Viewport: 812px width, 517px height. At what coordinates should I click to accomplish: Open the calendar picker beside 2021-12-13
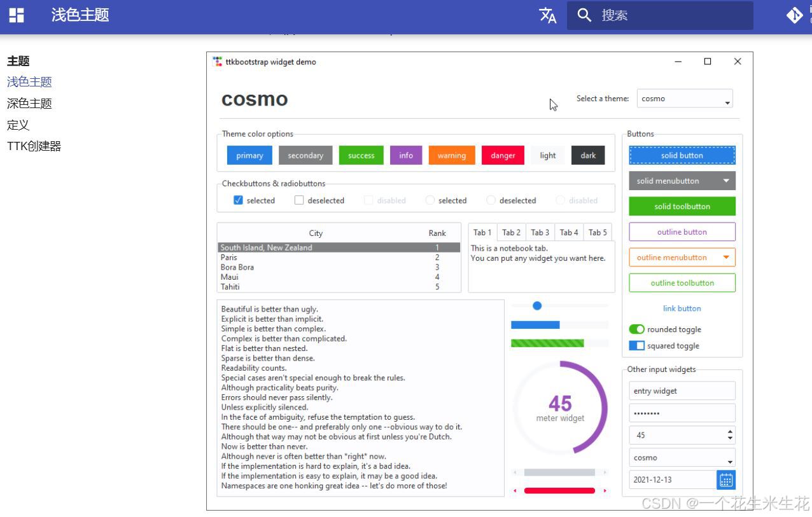point(725,480)
